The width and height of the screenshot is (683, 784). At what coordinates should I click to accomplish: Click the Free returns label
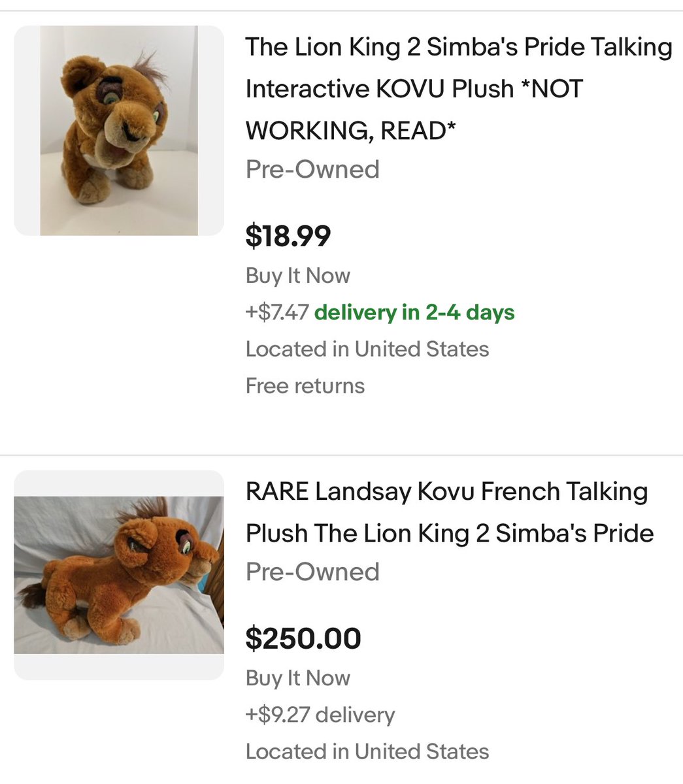point(305,385)
